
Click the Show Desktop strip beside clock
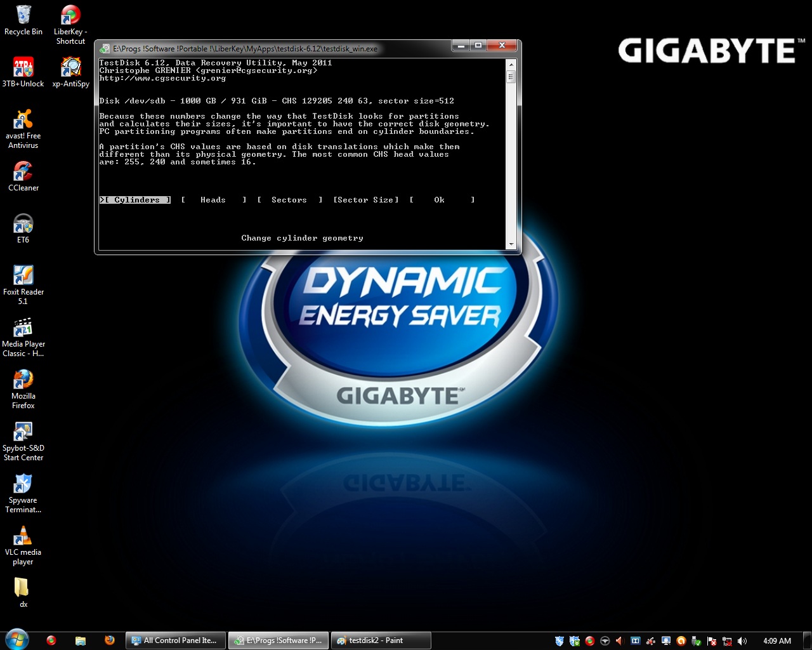point(807,640)
